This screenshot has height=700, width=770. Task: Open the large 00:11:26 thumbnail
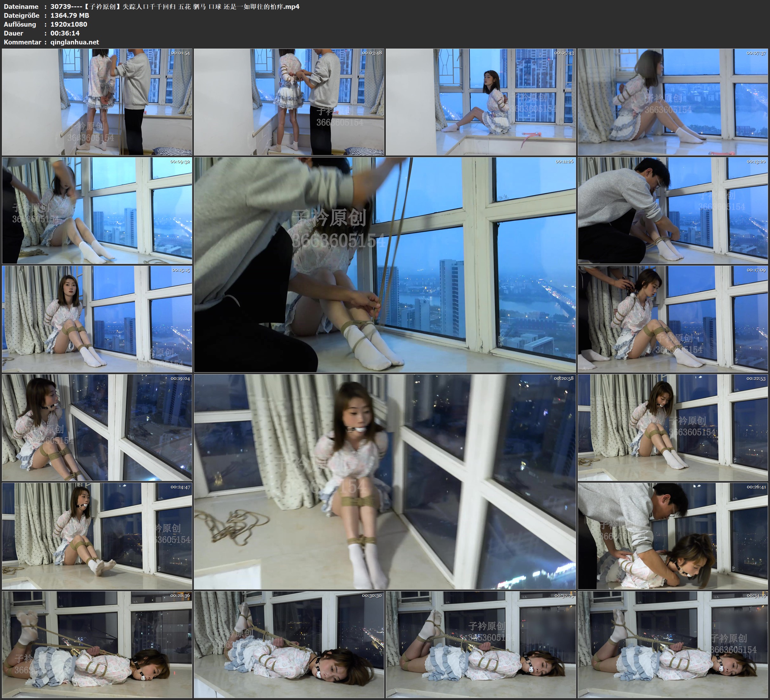pyautogui.click(x=385, y=264)
